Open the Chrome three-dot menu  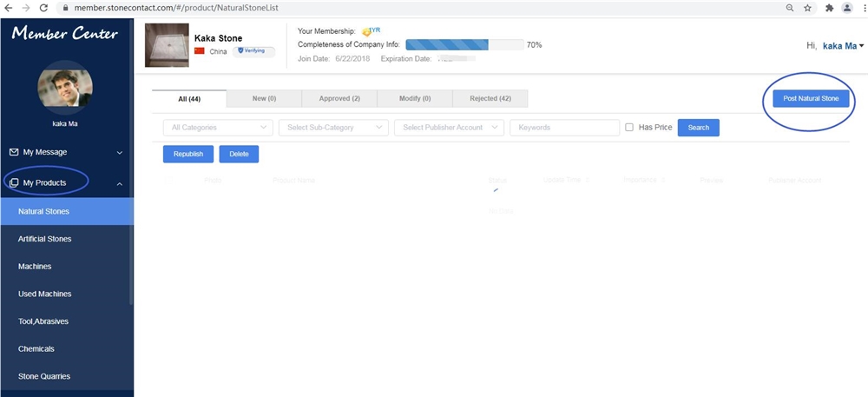(x=864, y=8)
